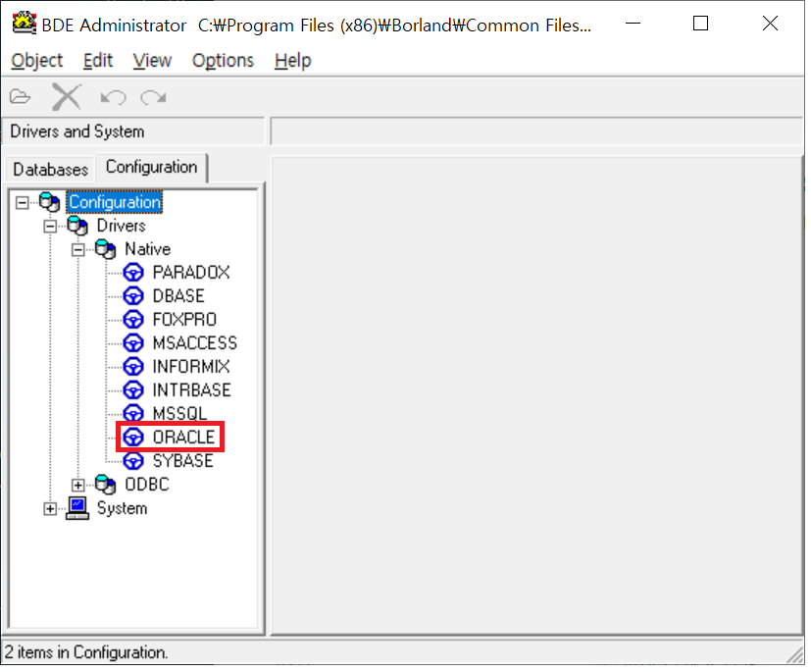The image size is (811, 672).
Task: Click the Redo arrow toolbar icon
Action: pos(152,96)
